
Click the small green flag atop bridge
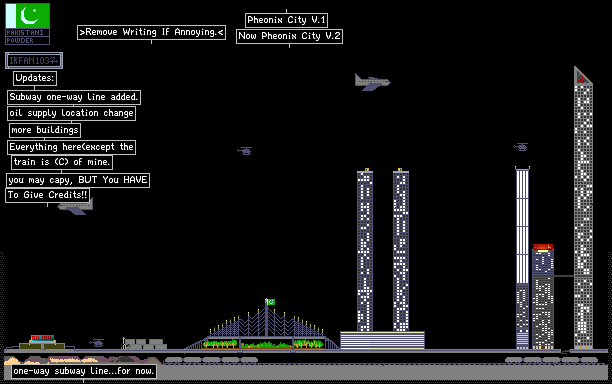270,302
